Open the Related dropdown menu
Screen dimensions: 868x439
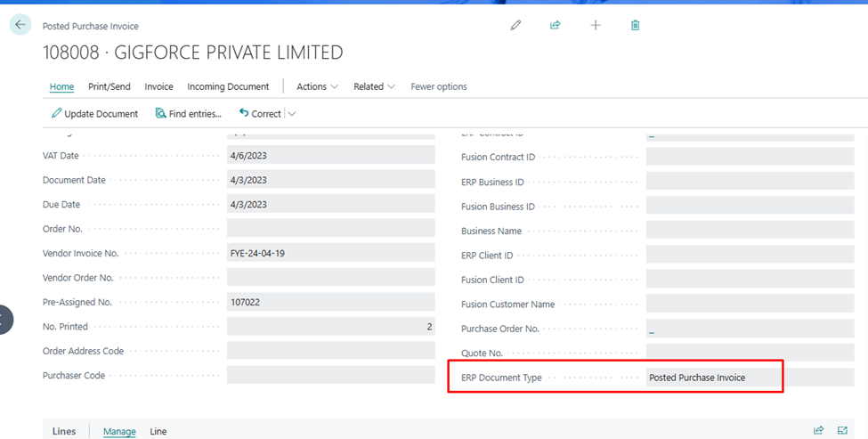374,86
